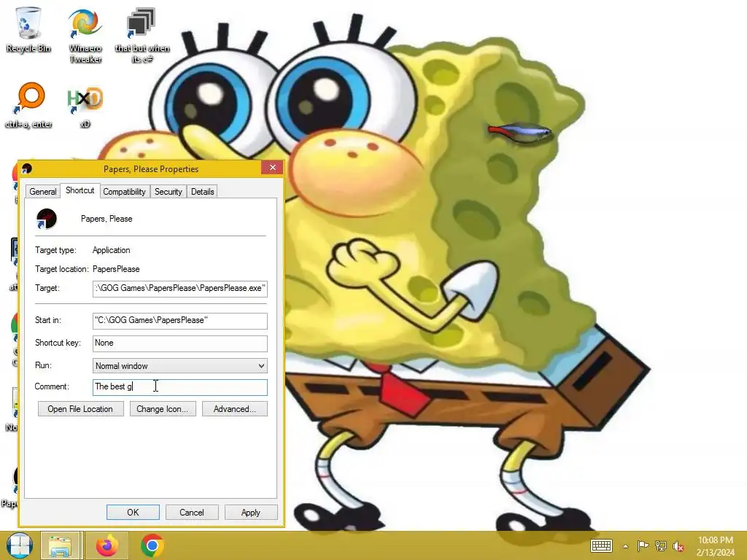This screenshot has height=560, width=747.
Task: Click the Change Icon... button
Action: click(163, 409)
